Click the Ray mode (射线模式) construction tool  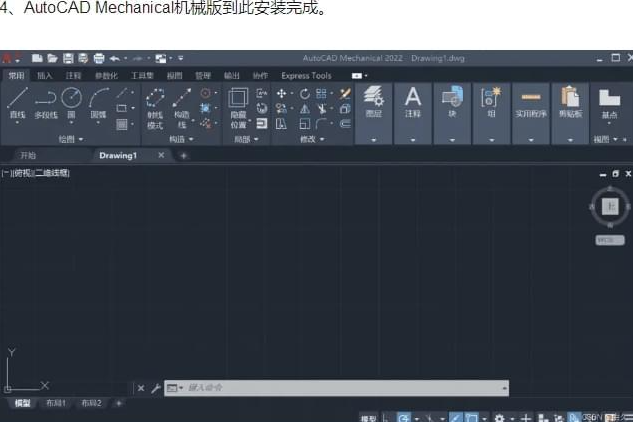[155, 108]
